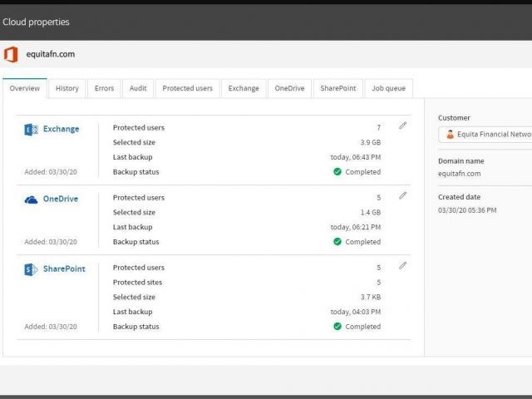This screenshot has width=532, height=399.
Task: Open the Exchange tab
Action: (x=244, y=88)
